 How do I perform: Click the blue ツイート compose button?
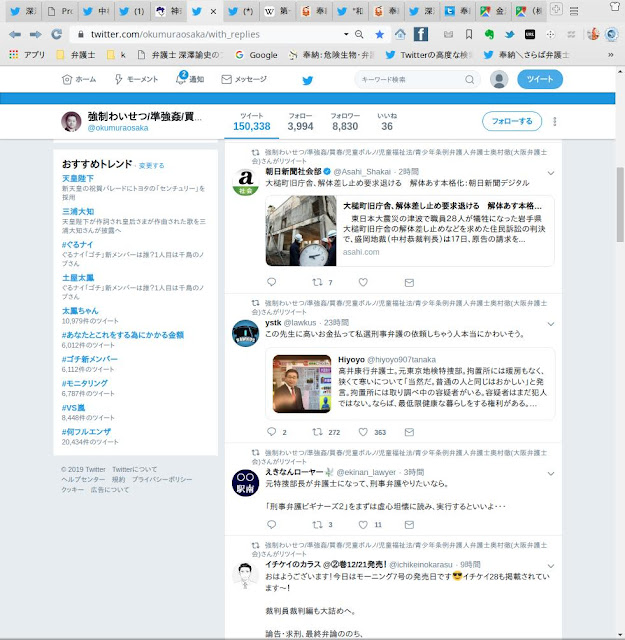tap(540, 79)
